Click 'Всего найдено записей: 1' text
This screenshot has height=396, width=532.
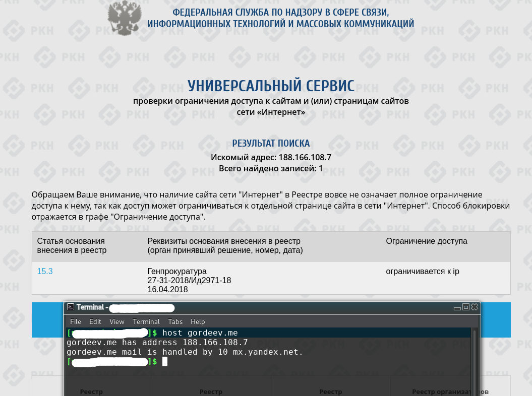coord(271,168)
